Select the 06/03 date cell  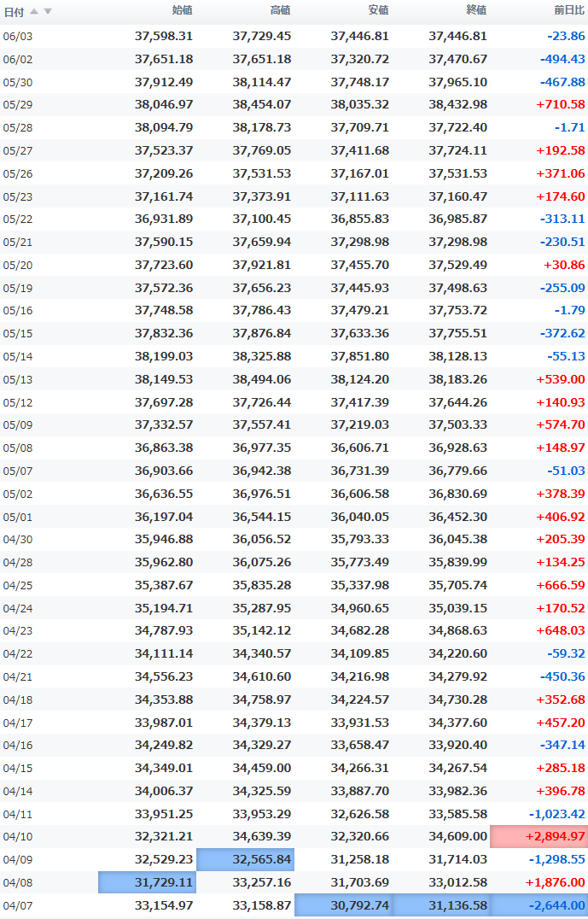point(18,37)
